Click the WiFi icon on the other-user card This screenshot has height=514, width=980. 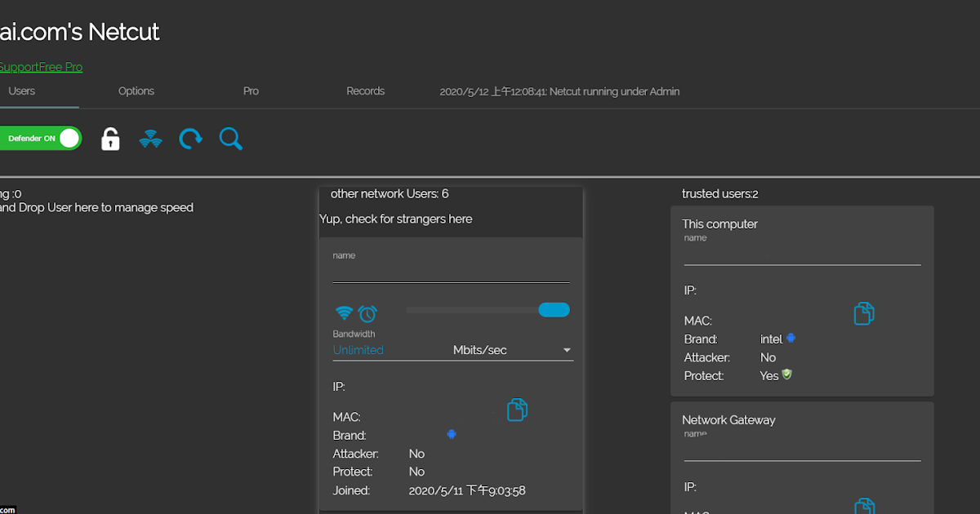[344, 313]
